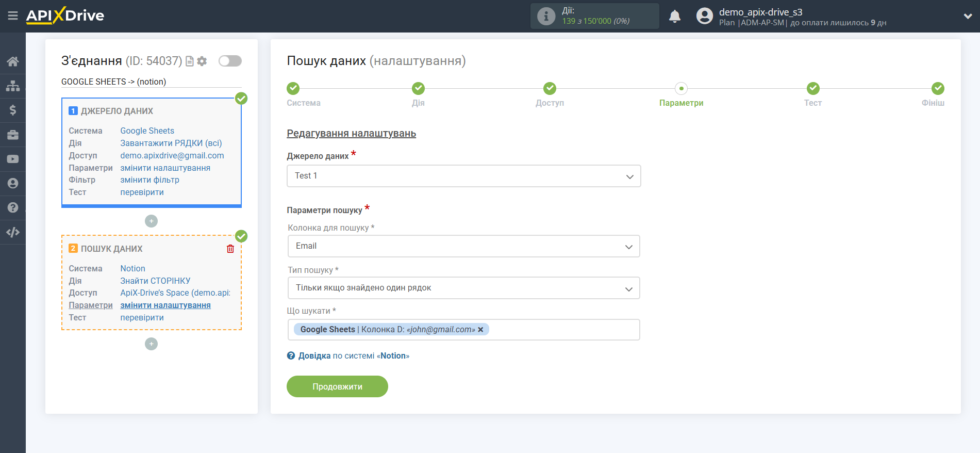Click demo.apixdrive@gmail.com access link
This screenshot has width=980, height=453.
coord(172,156)
